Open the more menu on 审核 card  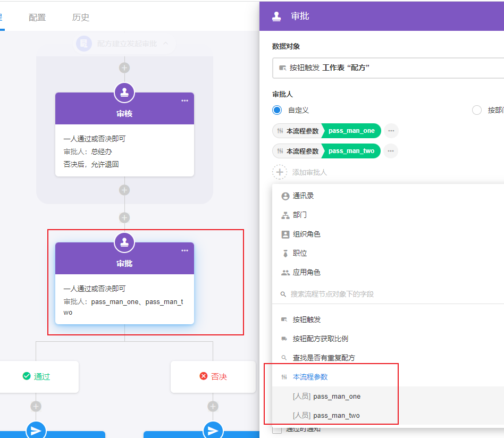(184, 101)
